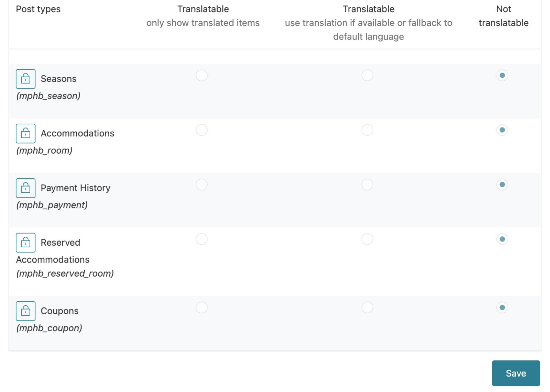Click the lock icon beside Coupons
This screenshot has height=392, width=550.
pos(25,311)
